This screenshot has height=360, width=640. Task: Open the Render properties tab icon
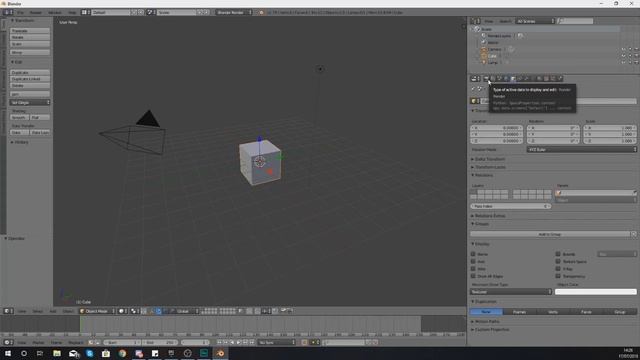[486, 78]
